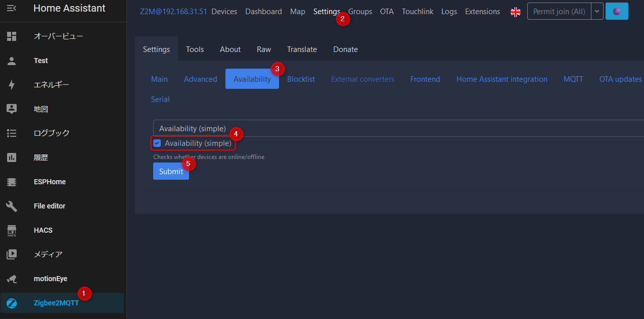Collapse the Home Assistant sidebar menu icon
The image size is (644, 319).
(x=11, y=9)
